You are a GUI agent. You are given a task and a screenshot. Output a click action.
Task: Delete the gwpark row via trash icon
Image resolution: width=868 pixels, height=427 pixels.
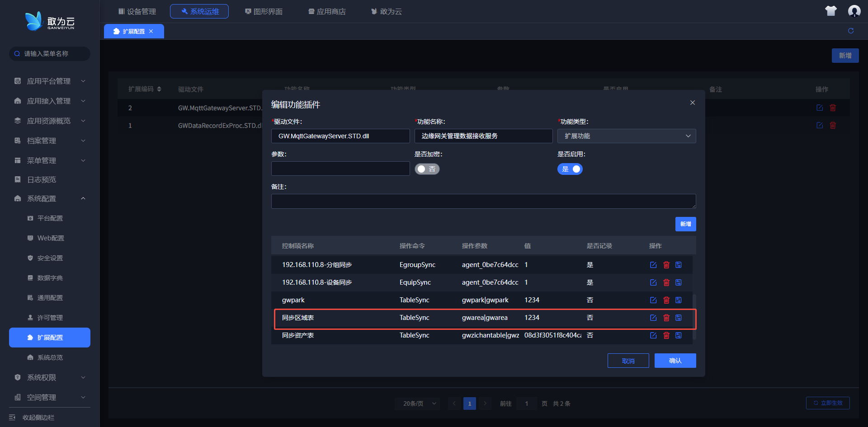[666, 300]
